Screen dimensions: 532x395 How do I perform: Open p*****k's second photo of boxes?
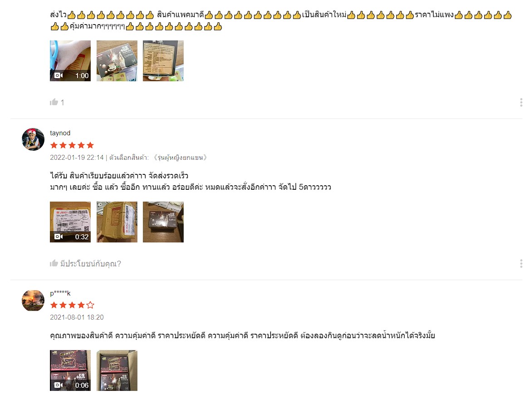117,370
